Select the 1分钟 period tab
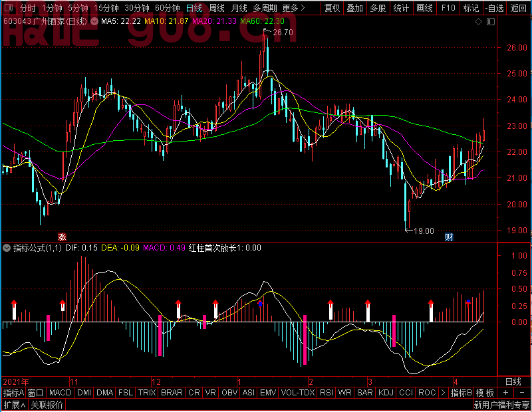532x412 pixels. coord(53,8)
